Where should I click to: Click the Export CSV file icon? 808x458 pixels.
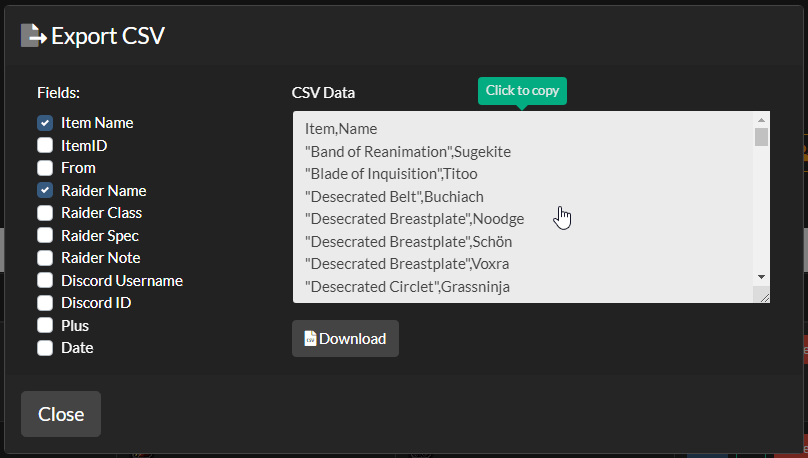[x=33, y=36]
